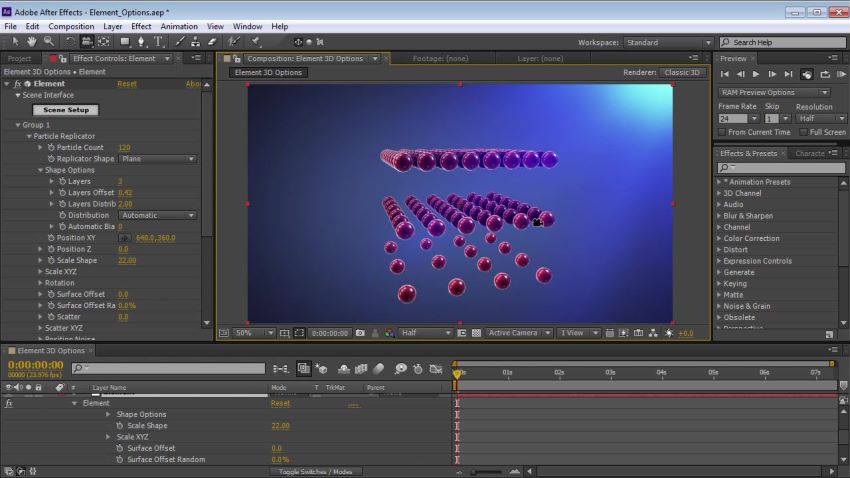Open the grid and guide options icon
This screenshot has width=850, height=478.
coord(284,333)
